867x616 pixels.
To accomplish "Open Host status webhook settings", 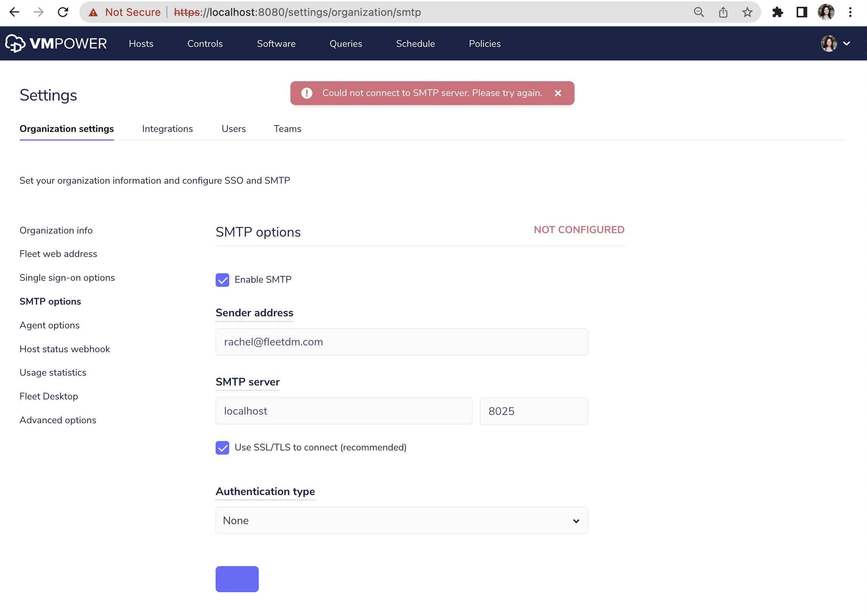I will pyautogui.click(x=65, y=349).
